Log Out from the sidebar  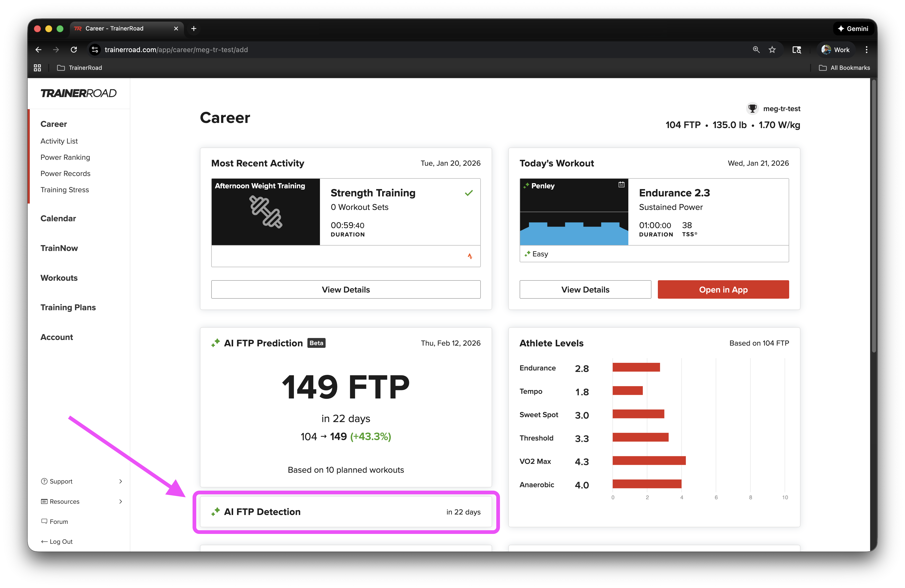point(57,542)
